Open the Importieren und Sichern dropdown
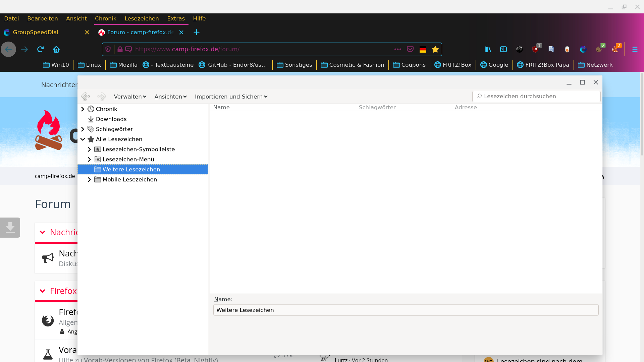The width and height of the screenshot is (644, 362). point(231,97)
